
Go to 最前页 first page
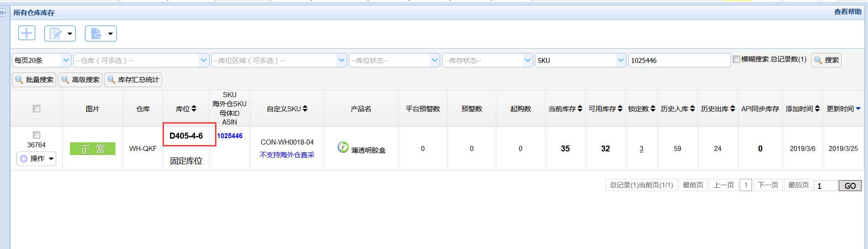click(x=693, y=185)
